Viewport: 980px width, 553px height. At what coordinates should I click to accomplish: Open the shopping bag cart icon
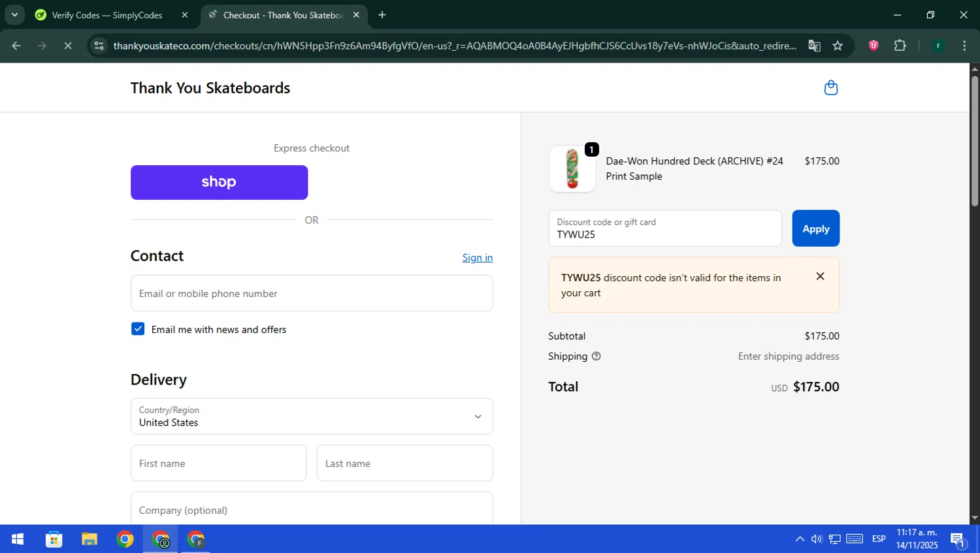[830, 87]
